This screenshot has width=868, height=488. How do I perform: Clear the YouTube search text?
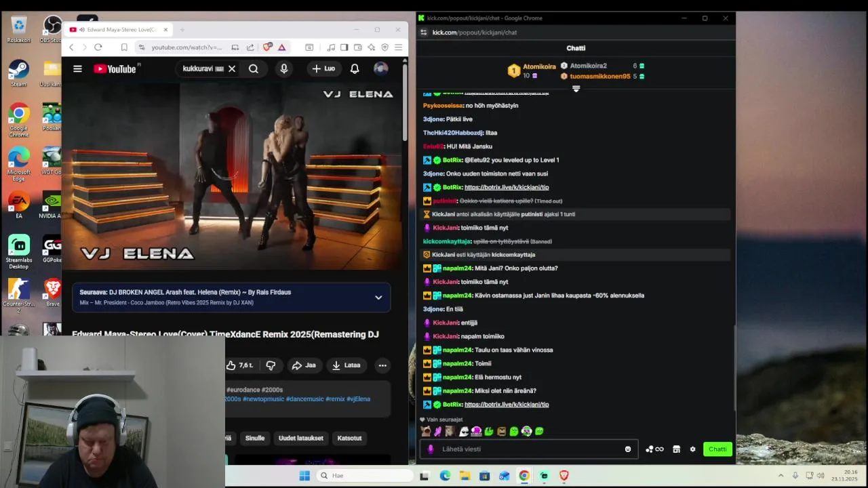pos(232,68)
